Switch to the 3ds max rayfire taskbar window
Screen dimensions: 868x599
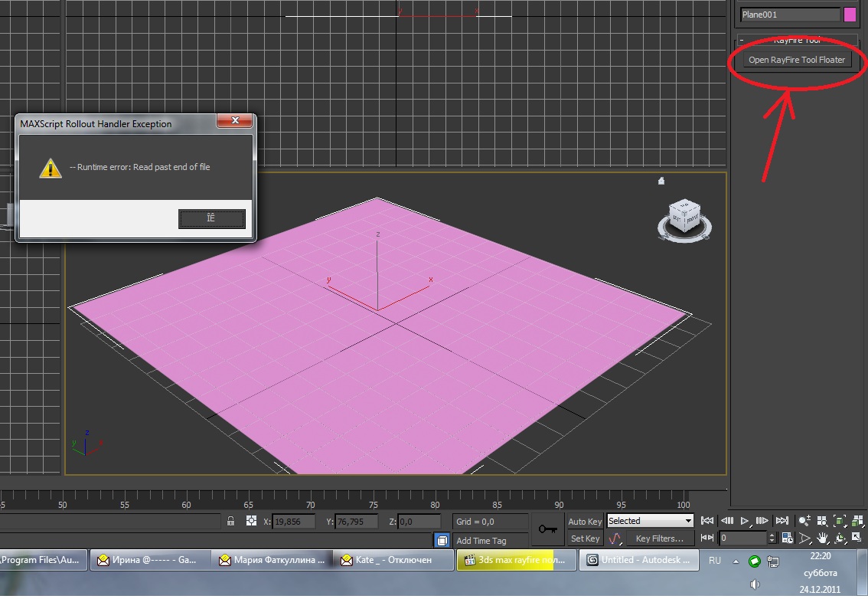516,560
